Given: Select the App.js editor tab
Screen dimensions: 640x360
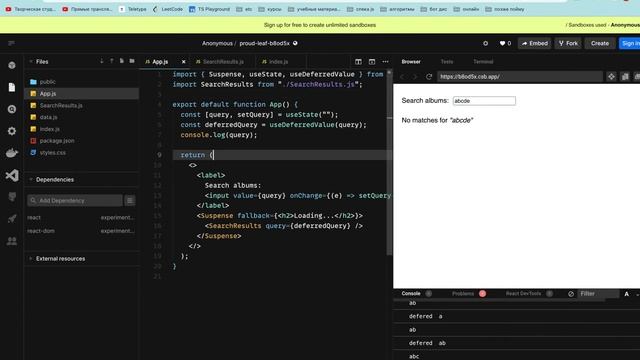Looking at the screenshot, I should [x=160, y=62].
